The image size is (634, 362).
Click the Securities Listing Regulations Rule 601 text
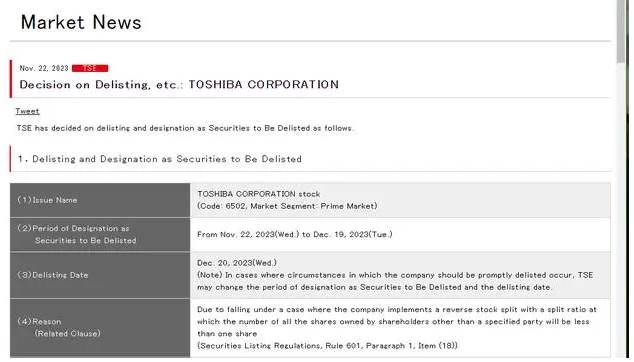(328, 346)
